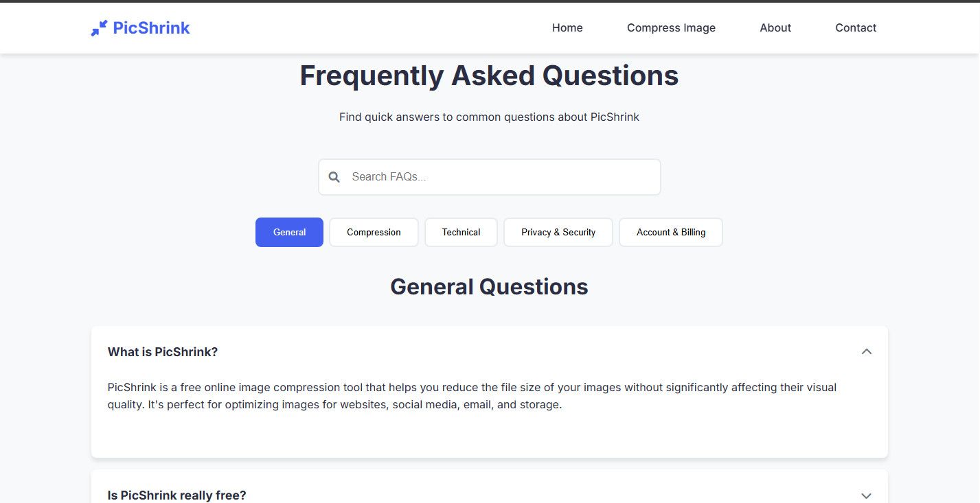Open the Privacy & Security tab
Image resolution: width=980 pixels, height=503 pixels.
[558, 233]
